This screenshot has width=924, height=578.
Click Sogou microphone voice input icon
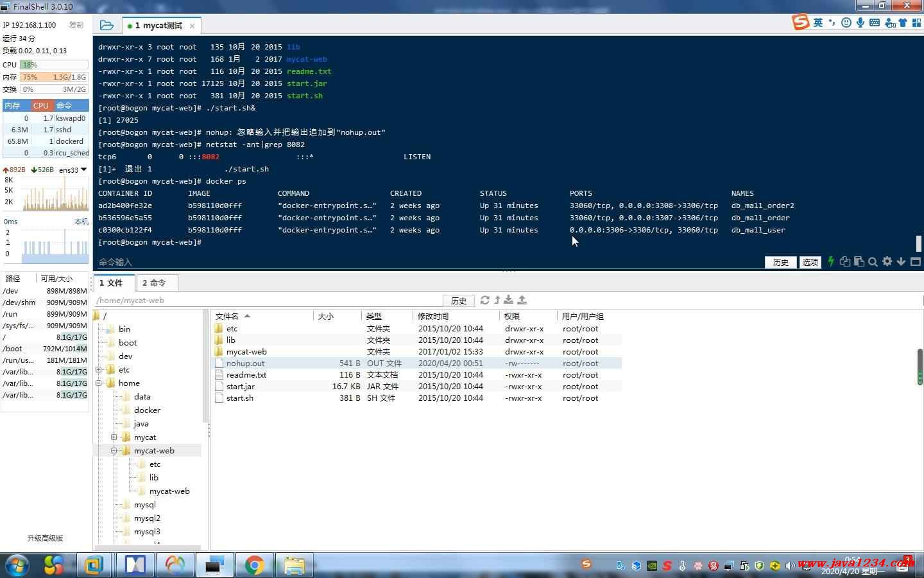[860, 22]
